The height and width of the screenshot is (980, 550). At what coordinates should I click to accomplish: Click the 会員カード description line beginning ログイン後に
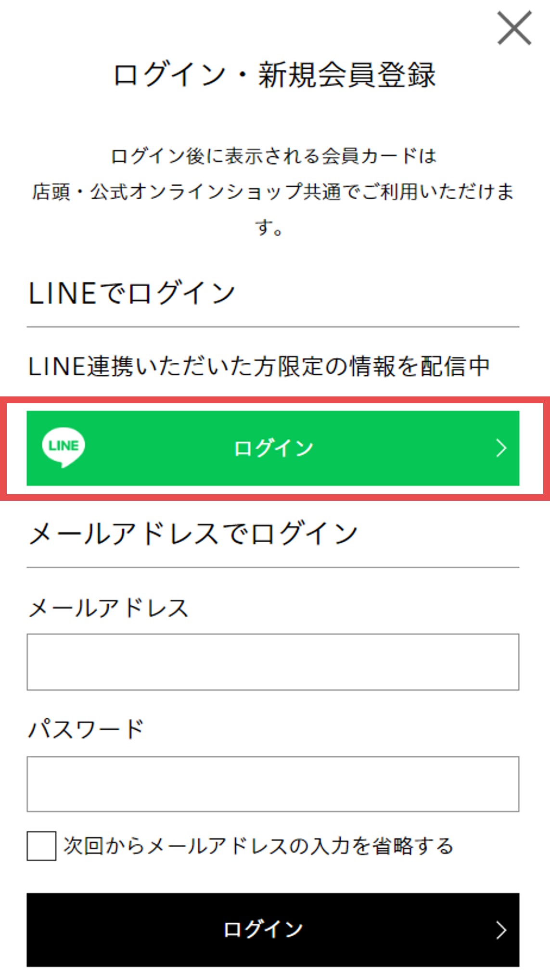tap(274, 156)
